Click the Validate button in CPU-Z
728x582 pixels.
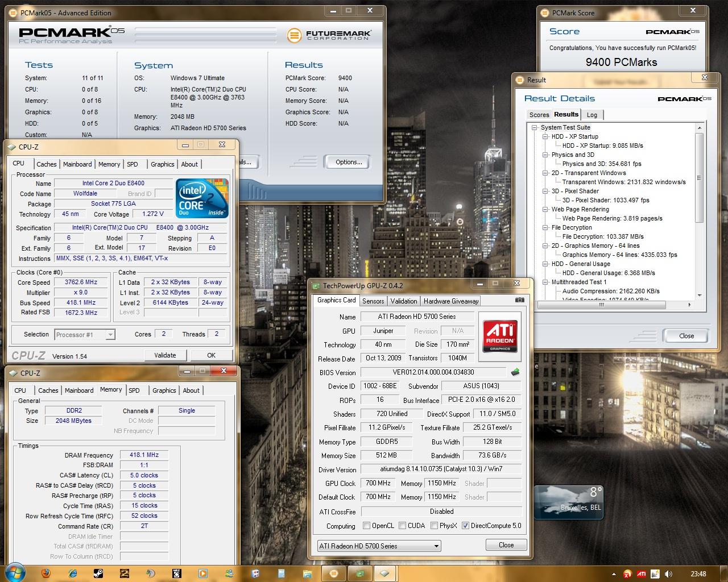tap(165, 355)
